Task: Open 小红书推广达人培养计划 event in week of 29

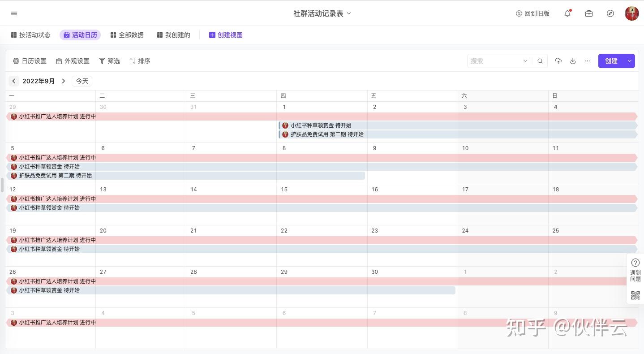Action: tap(322, 117)
